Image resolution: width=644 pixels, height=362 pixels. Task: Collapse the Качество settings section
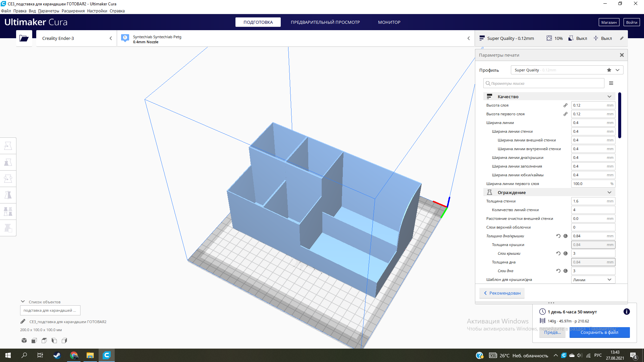click(x=609, y=97)
